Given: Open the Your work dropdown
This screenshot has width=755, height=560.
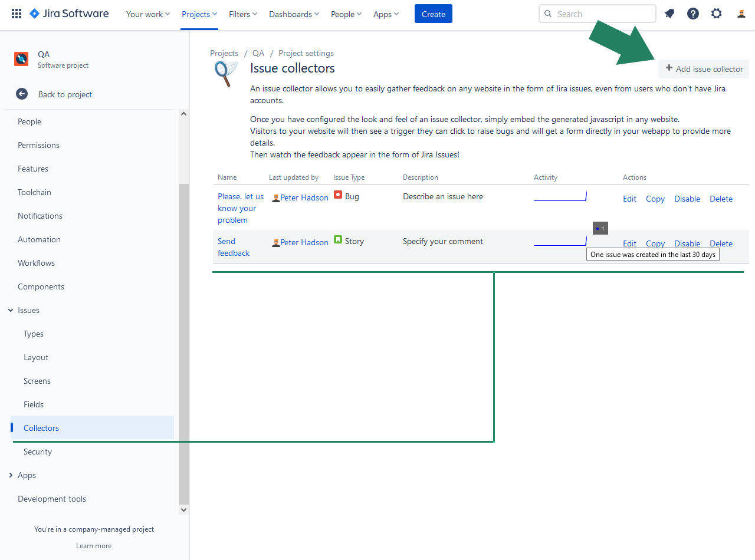Looking at the screenshot, I should coord(147,14).
